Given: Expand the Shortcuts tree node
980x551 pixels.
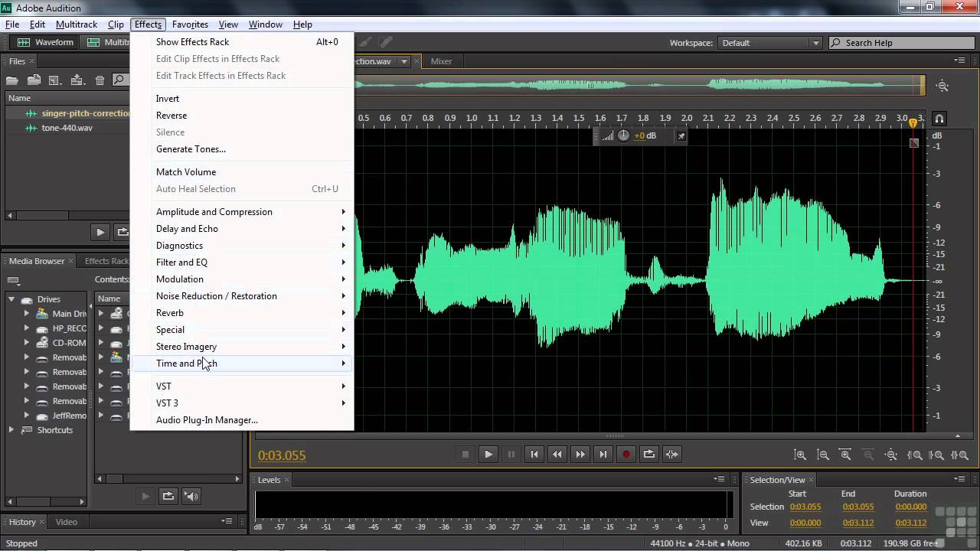Looking at the screenshot, I should point(11,430).
